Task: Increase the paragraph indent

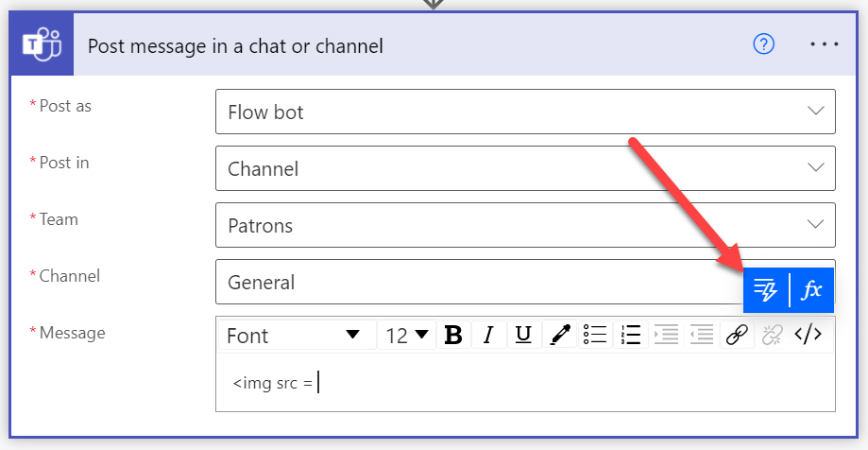Action: click(x=666, y=335)
